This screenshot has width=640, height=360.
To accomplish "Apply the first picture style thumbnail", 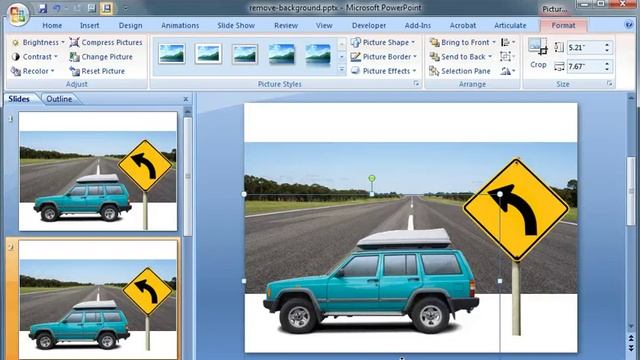I will [172, 54].
